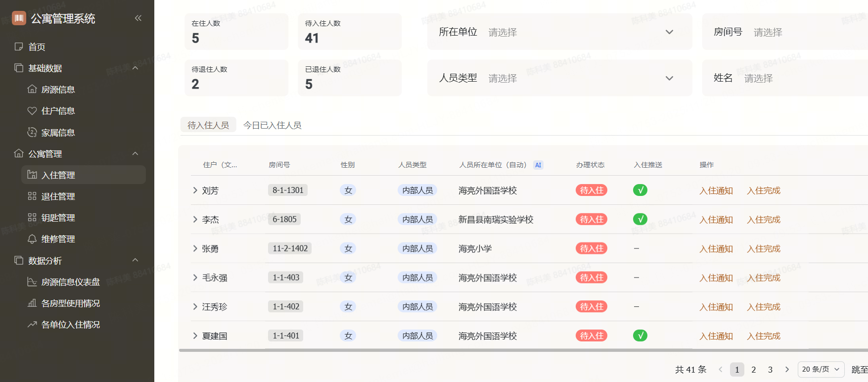Go to page 2 of results
The image size is (868, 382).
pos(753,370)
